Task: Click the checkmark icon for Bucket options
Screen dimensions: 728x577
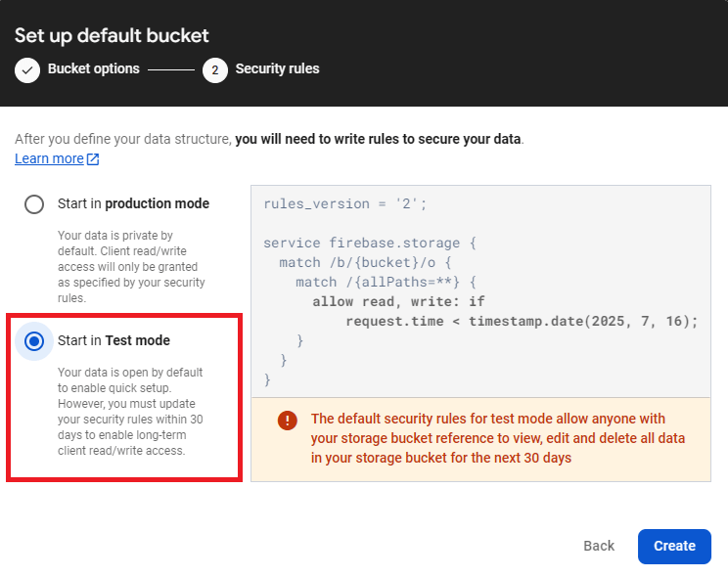Action: 27,69
